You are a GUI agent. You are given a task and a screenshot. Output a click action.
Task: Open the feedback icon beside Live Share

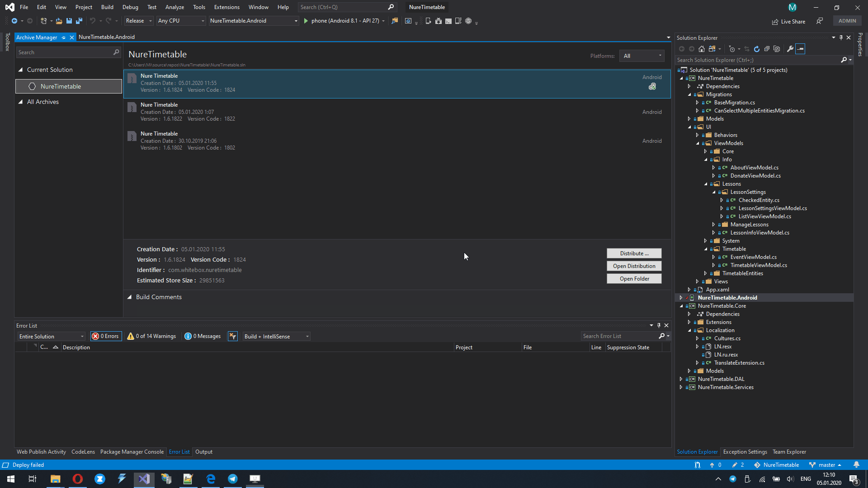[820, 21]
